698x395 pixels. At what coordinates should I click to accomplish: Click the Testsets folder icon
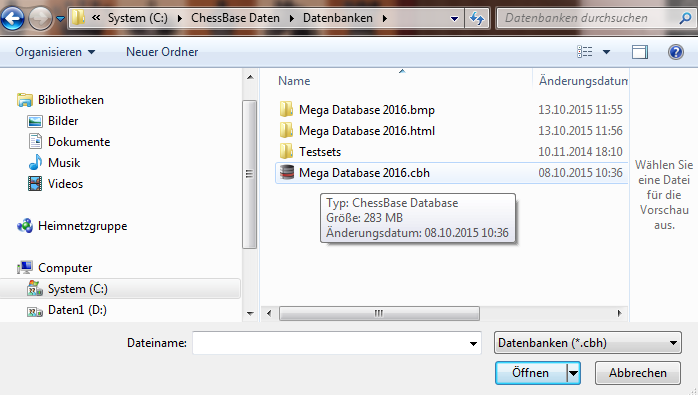(286, 151)
